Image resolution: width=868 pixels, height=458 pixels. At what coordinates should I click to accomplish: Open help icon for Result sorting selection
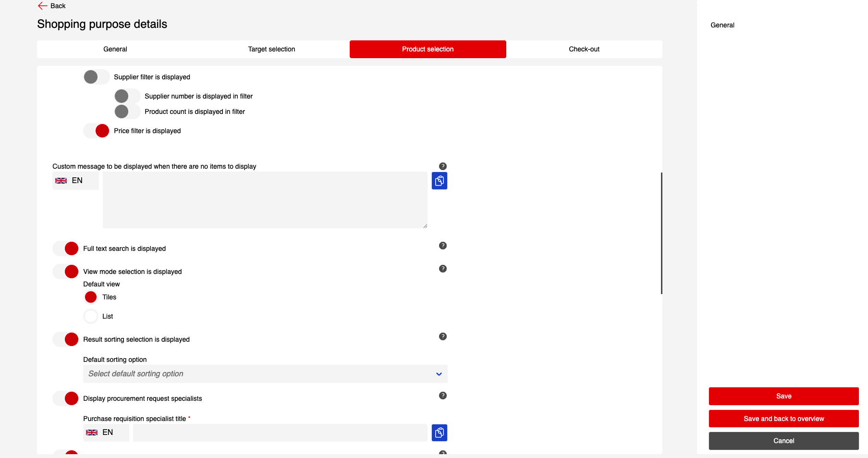pos(442,336)
